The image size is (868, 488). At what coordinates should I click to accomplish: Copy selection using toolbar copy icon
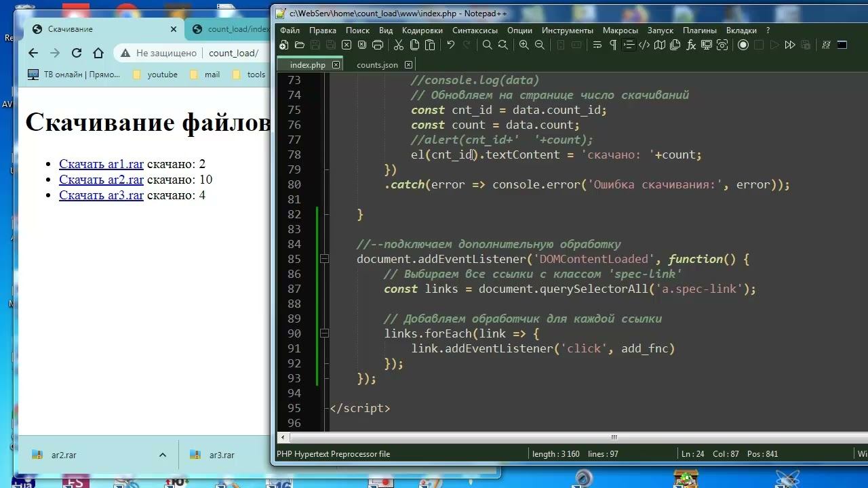(x=414, y=45)
